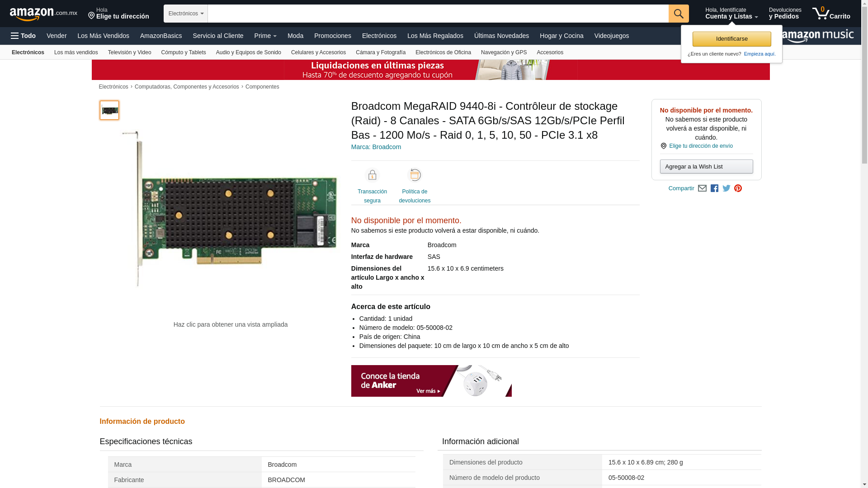Click the Política de devoluciones icon

[x=414, y=175]
